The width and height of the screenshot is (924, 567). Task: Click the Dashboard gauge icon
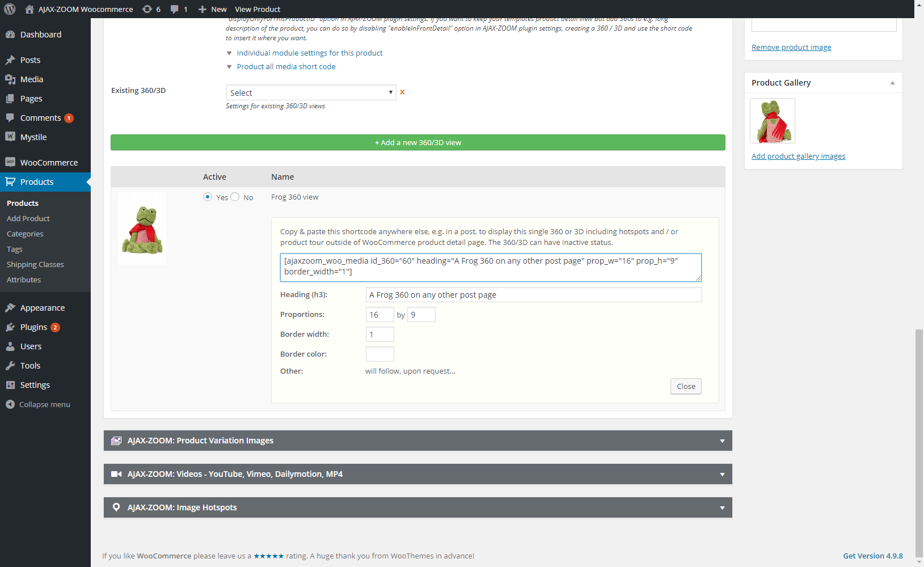(10, 35)
